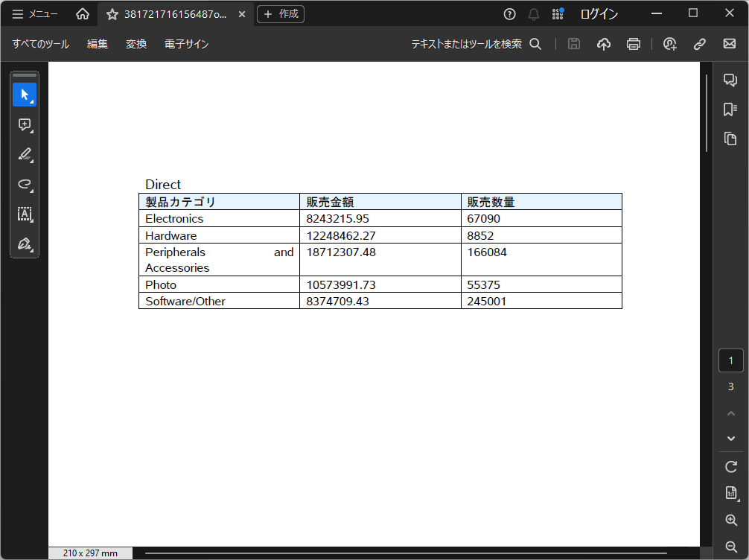Click the Software/Other cell

pyautogui.click(x=219, y=301)
